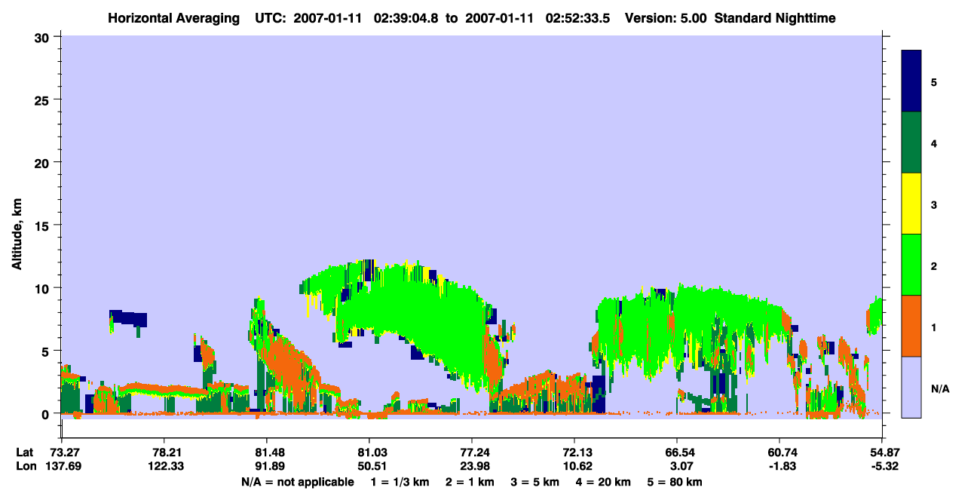Click the 15 km altitude tick label
The image size is (980, 503).
click(44, 225)
